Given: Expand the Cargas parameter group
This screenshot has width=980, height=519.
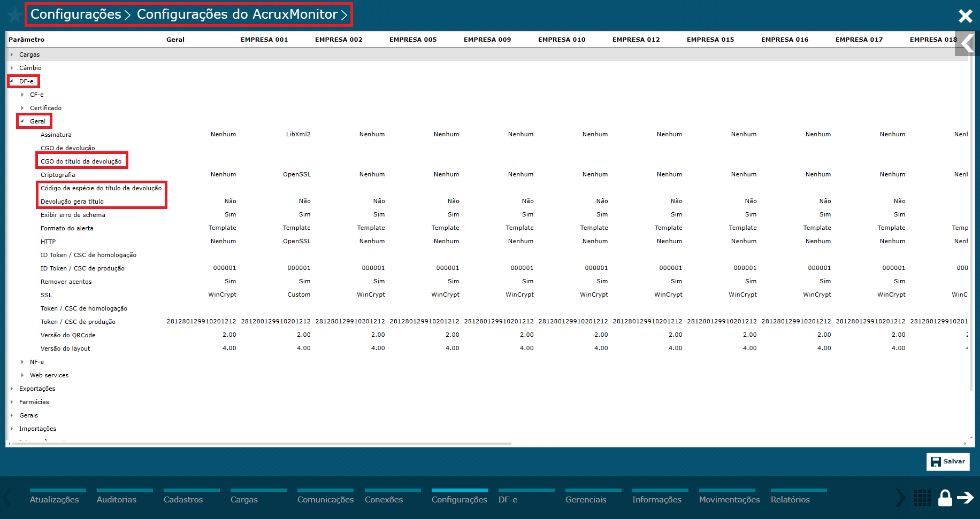Looking at the screenshot, I should 12,55.
